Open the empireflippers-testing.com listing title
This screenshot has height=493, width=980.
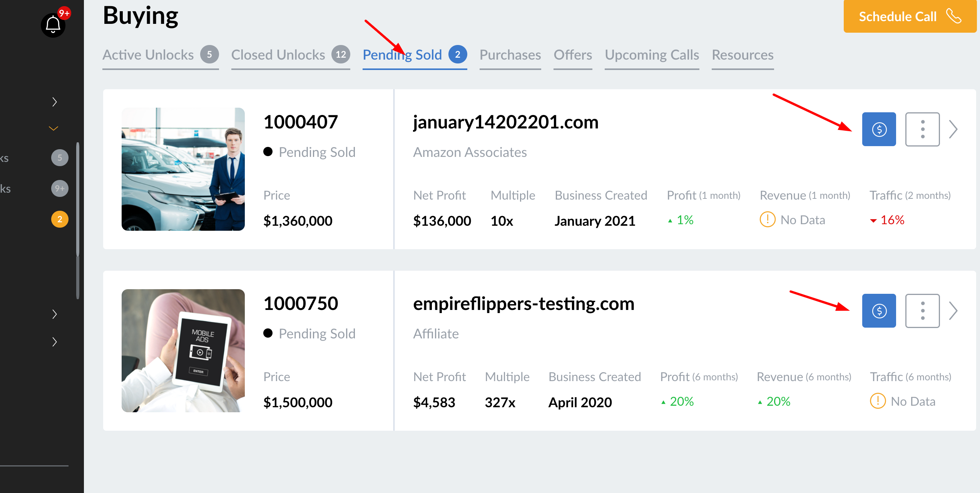pyautogui.click(x=523, y=304)
